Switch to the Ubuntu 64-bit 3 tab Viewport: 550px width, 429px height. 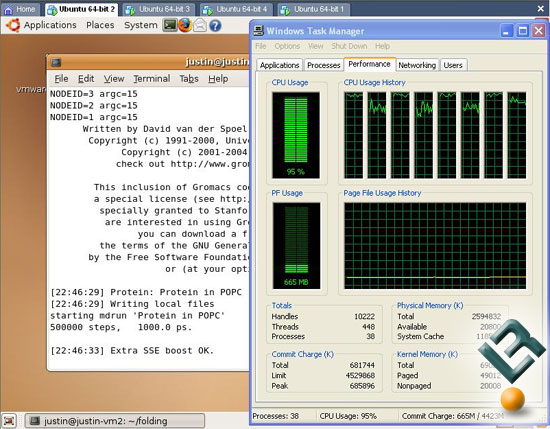pyautogui.click(x=160, y=9)
